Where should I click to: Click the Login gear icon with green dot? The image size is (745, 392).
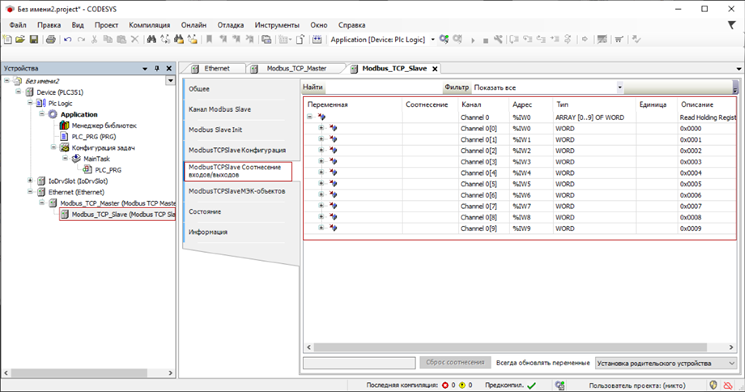tap(444, 39)
